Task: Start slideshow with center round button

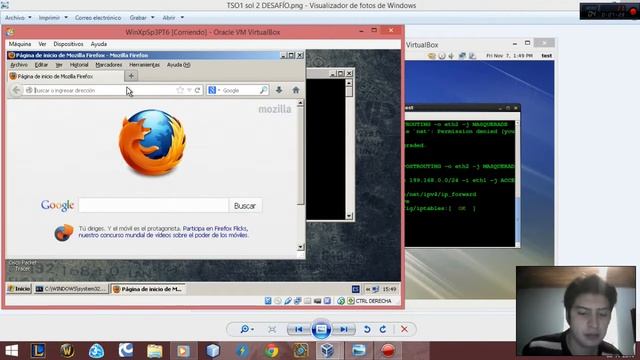Action: coord(321,329)
